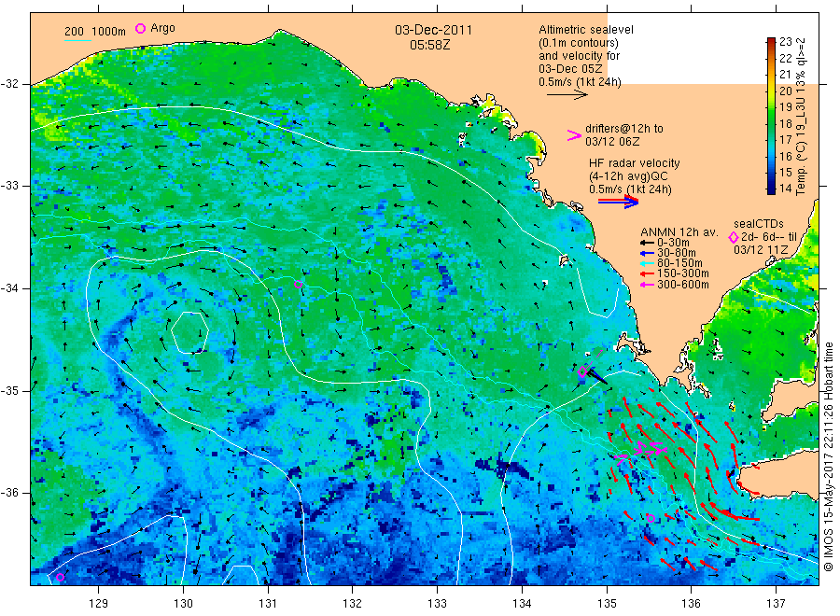840x616 pixels.
Task: Click the '03/12 11Z' sealCTDs time text
Action: (x=761, y=250)
